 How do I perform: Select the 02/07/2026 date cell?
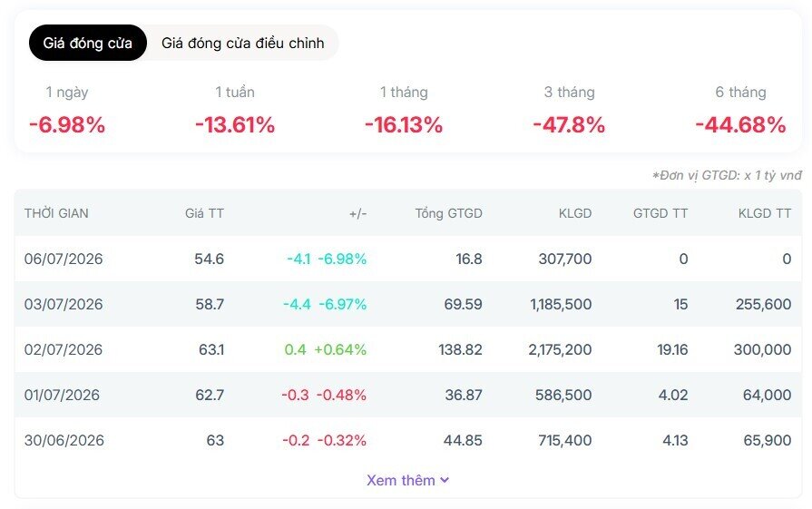pos(64,349)
